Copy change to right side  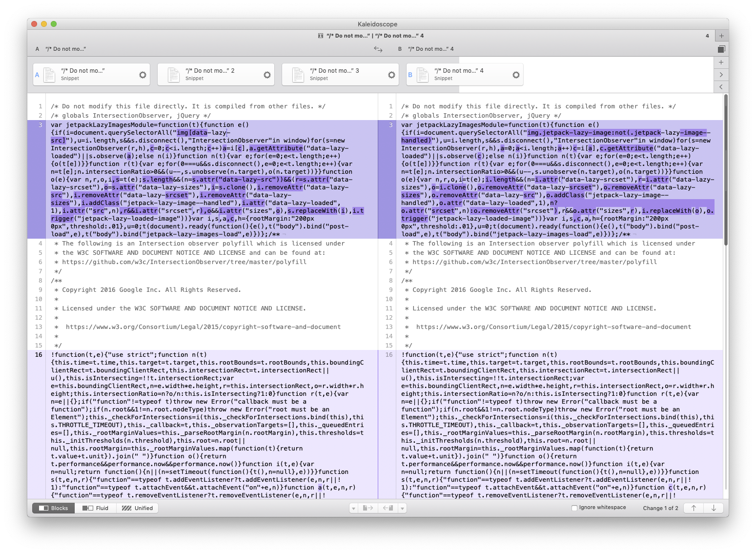click(368, 508)
